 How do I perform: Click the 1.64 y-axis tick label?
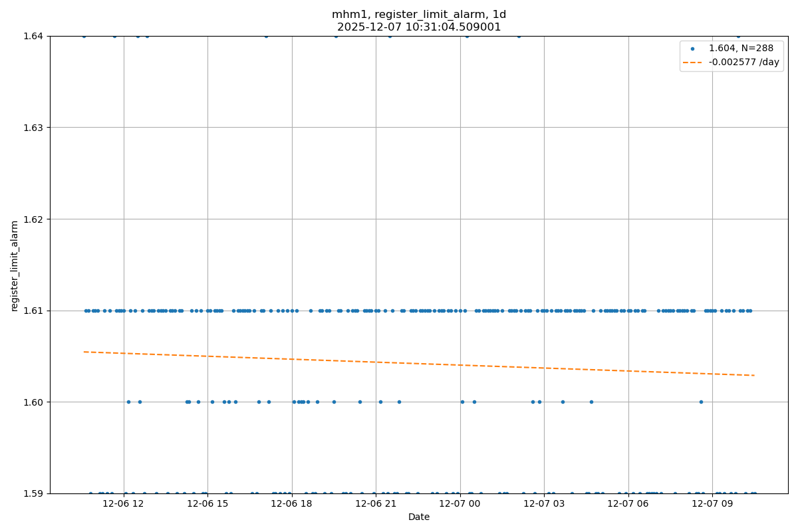tap(33, 36)
